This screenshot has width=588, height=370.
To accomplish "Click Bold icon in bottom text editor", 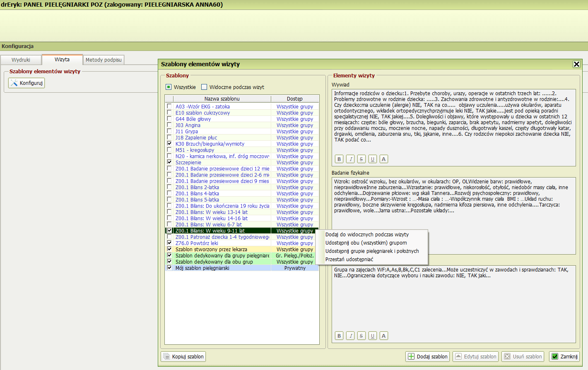I will [x=339, y=336].
